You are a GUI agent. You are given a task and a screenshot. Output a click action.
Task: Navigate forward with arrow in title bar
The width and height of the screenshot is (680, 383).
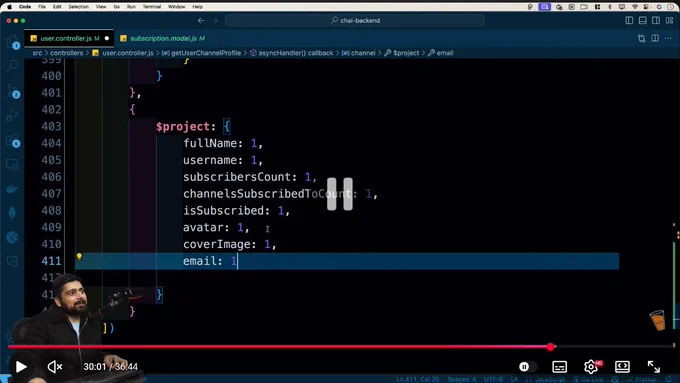[x=215, y=20]
